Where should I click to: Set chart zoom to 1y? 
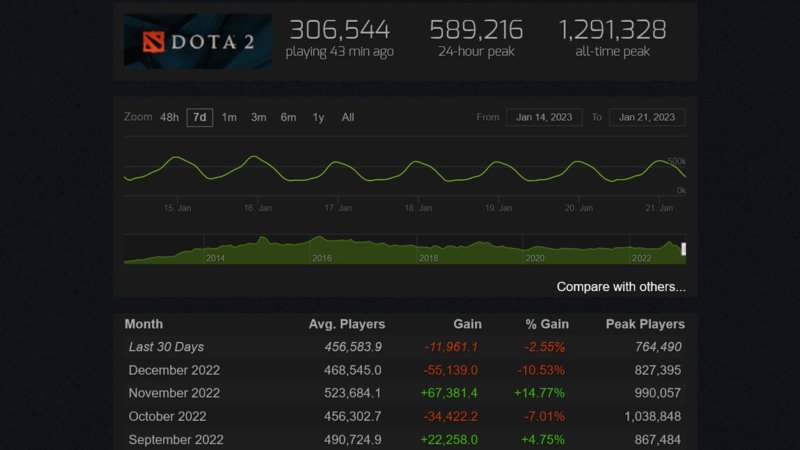318,117
